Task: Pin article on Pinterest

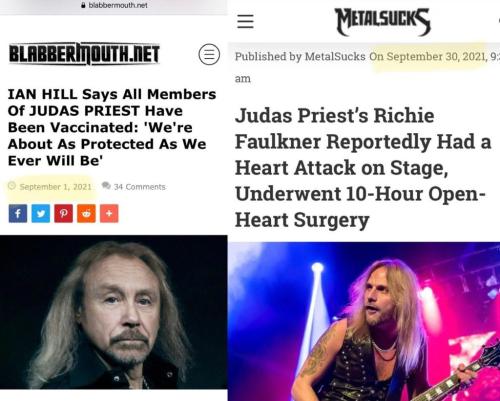Action: [x=63, y=213]
